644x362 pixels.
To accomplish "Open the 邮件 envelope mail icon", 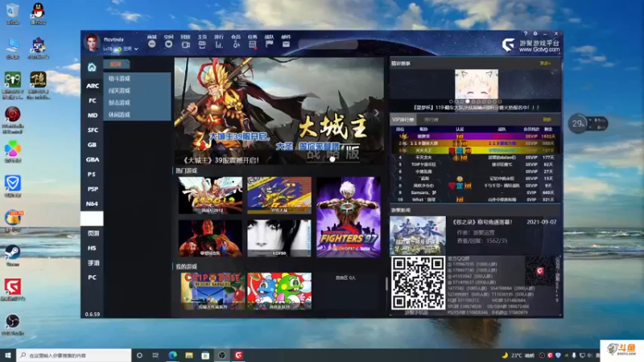I will click(286, 44).
